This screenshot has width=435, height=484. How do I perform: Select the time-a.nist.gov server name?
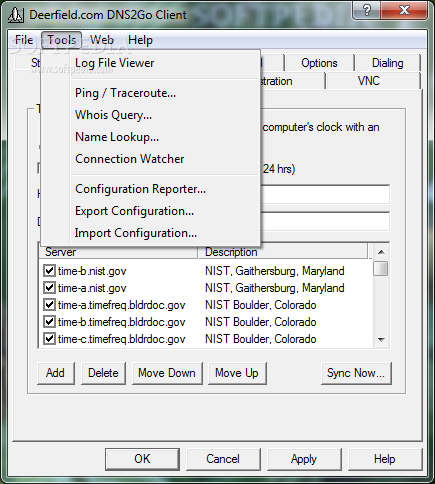(92, 288)
